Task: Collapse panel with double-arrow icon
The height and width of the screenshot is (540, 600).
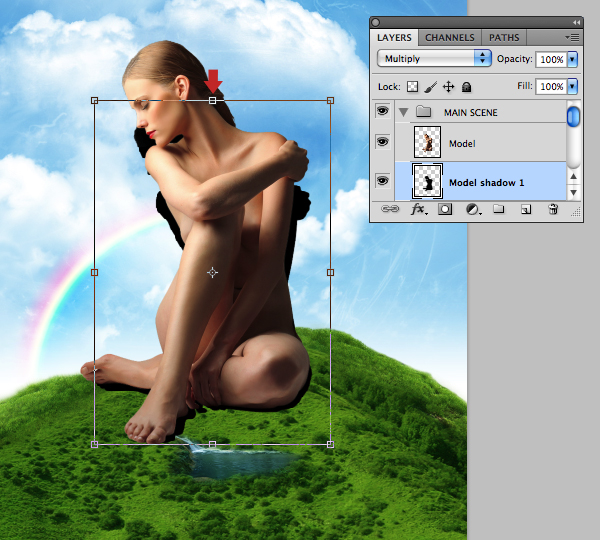Action: (x=576, y=23)
